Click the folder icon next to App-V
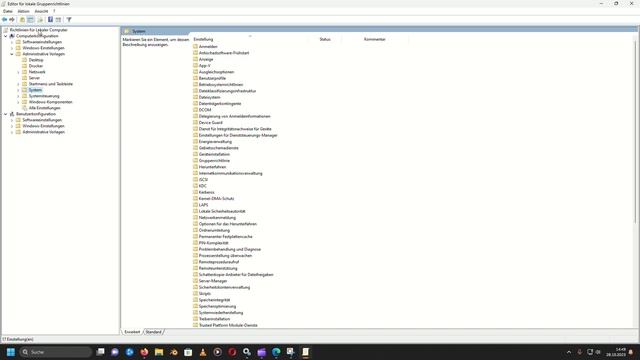 [x=196, y=65]
